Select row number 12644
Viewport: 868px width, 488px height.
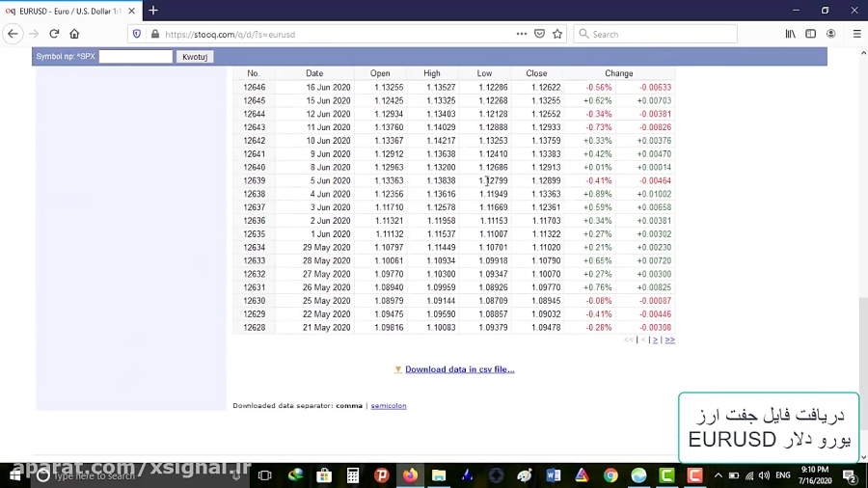(x=254, y=114)
